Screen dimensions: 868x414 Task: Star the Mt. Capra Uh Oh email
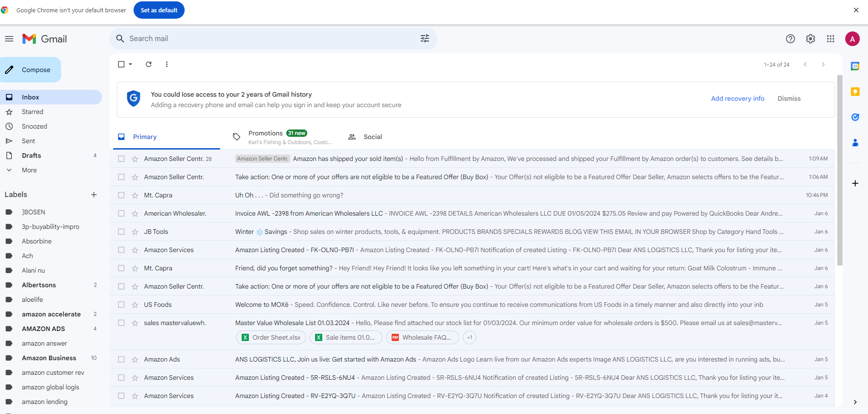click(x=135, y=195)
